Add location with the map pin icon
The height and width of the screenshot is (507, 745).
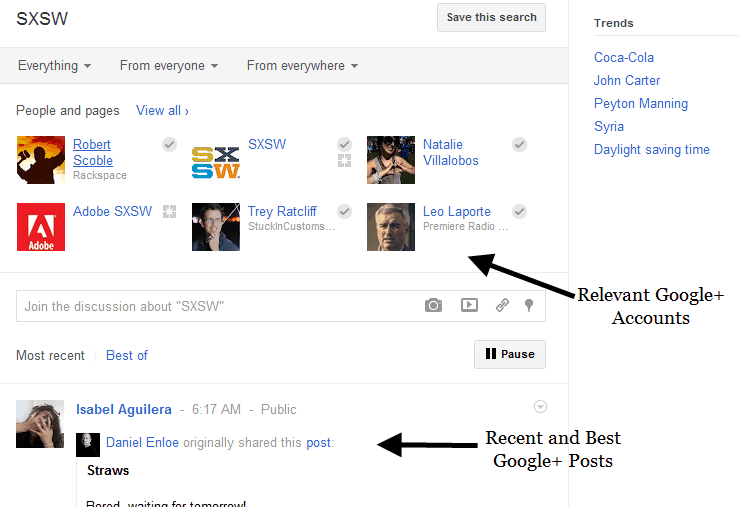529,306
